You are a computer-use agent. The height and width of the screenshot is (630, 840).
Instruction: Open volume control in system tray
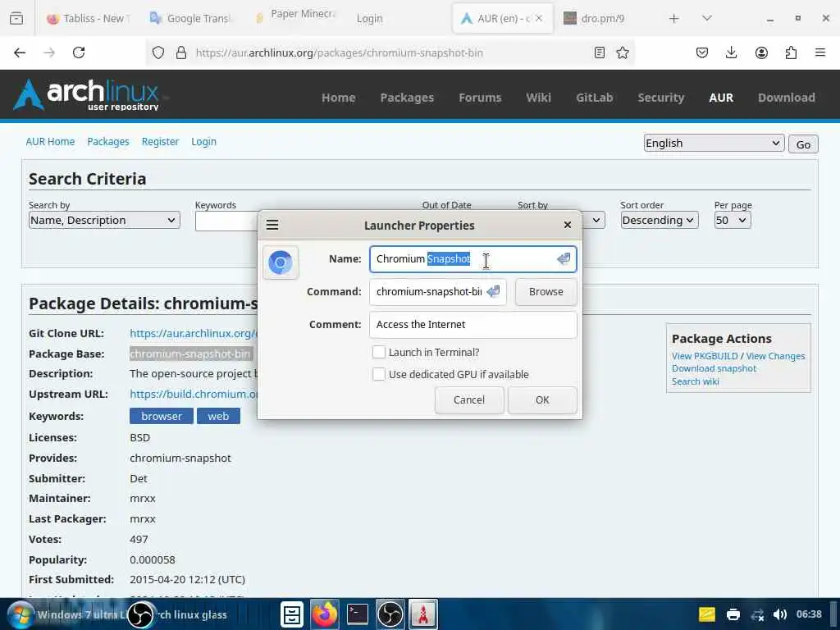tap(780, 614)
